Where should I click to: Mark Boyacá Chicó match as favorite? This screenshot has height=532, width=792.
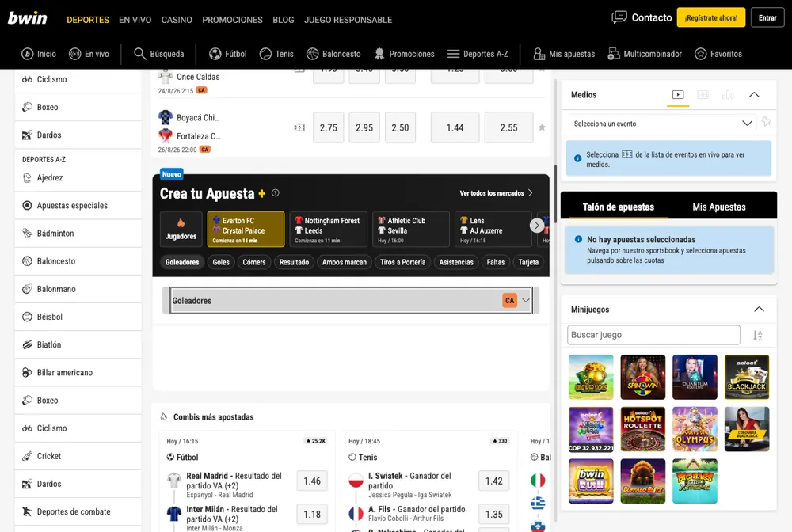[542, 127]
